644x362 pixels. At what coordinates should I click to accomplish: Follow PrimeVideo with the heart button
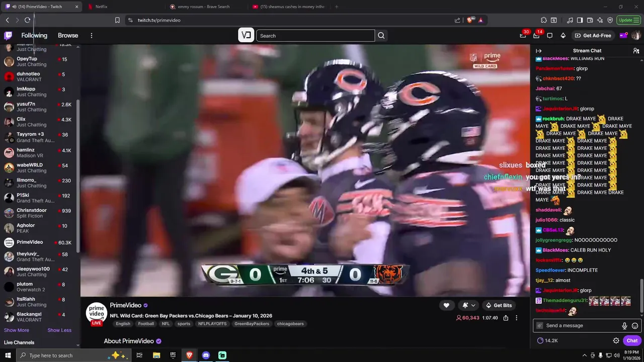pos(446,305)
